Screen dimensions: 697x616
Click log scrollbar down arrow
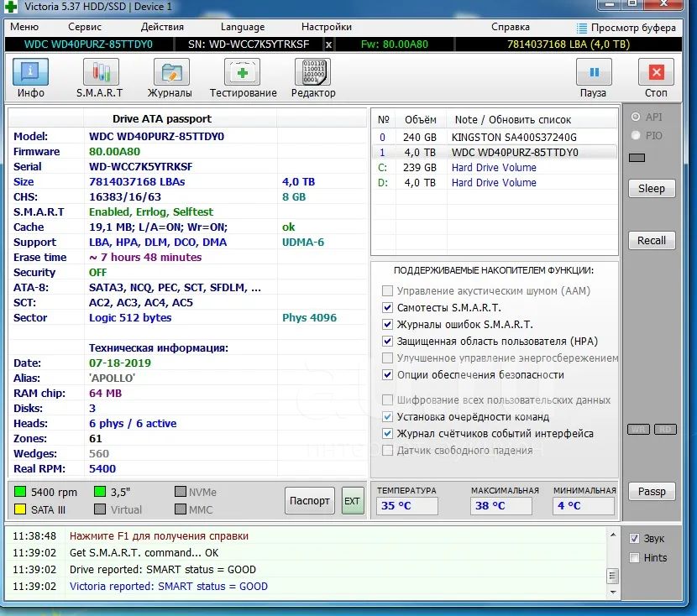612,592
